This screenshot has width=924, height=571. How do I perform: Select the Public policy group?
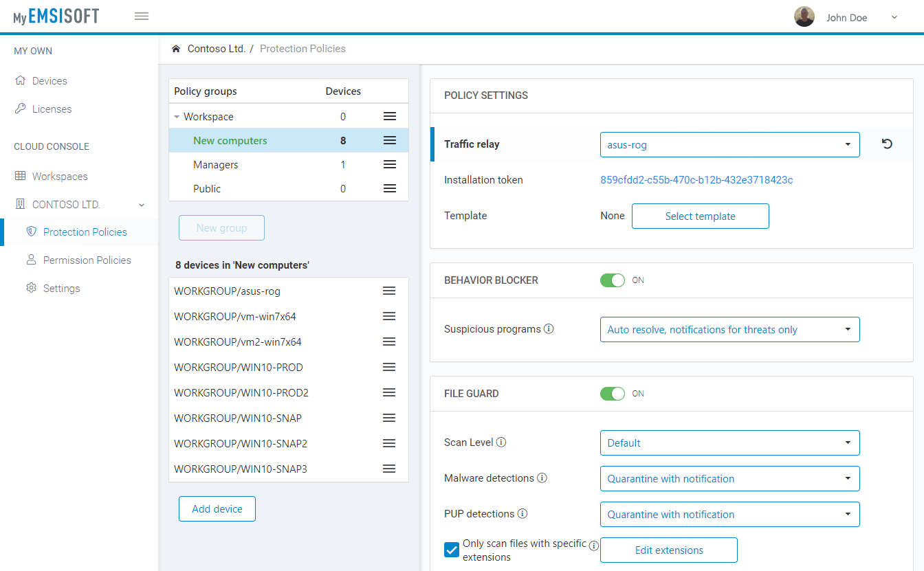tap(289, 189)
